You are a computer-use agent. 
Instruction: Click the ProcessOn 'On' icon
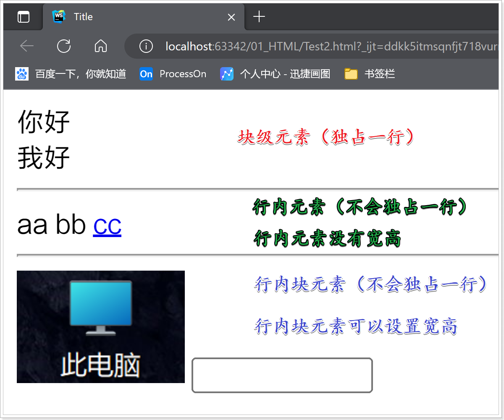point(146,74)
